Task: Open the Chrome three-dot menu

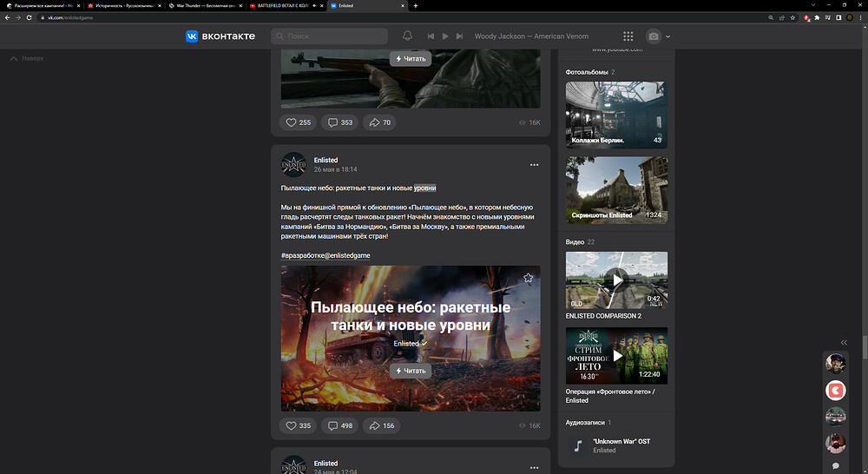Action: [861, 17]
